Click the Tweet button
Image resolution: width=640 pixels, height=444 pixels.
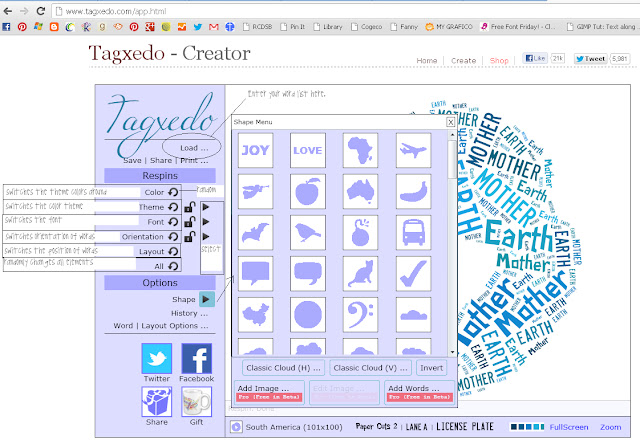point(591,59)
